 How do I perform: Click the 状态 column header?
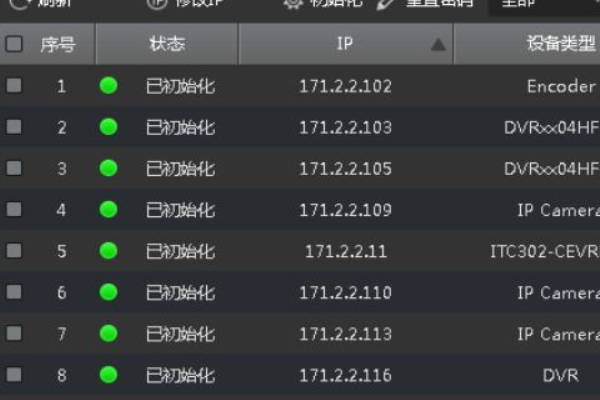(167, 44)
